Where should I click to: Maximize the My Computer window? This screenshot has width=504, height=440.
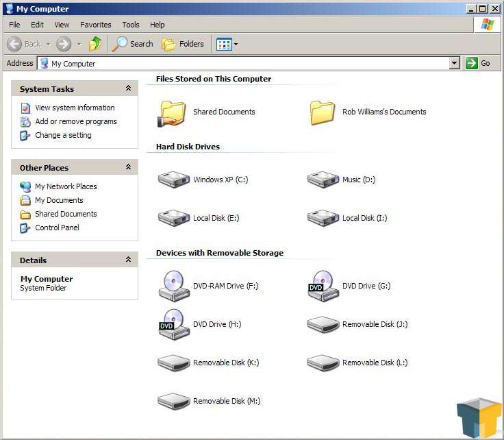483,9
